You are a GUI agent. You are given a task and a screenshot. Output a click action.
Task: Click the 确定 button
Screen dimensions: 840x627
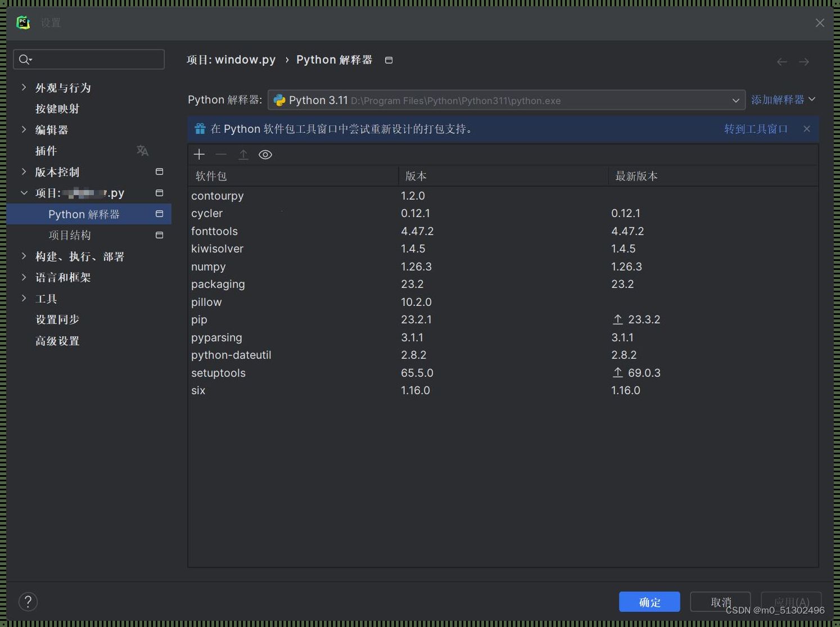tap(649, 602)
